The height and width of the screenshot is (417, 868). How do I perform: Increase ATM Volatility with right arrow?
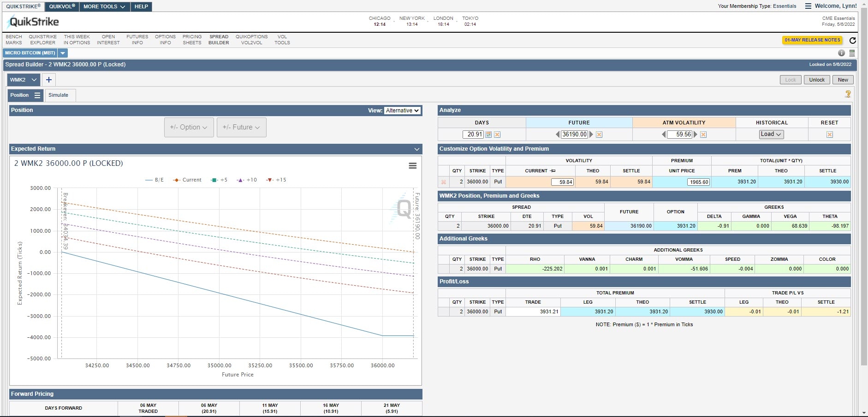pos(696,135)
